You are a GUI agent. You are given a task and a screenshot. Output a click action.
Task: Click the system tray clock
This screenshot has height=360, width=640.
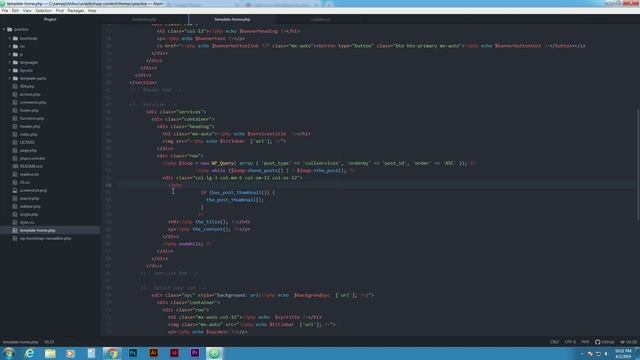coord(623,353)
